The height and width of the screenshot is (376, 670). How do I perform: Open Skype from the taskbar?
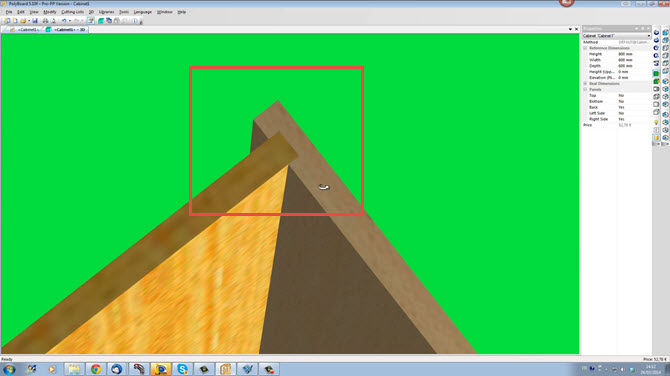tap(182, 369)
